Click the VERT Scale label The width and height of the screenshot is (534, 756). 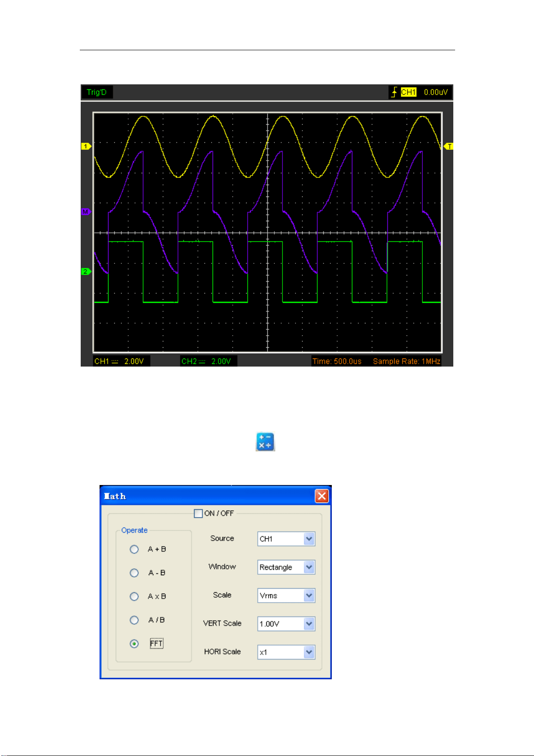click(222, 623)
